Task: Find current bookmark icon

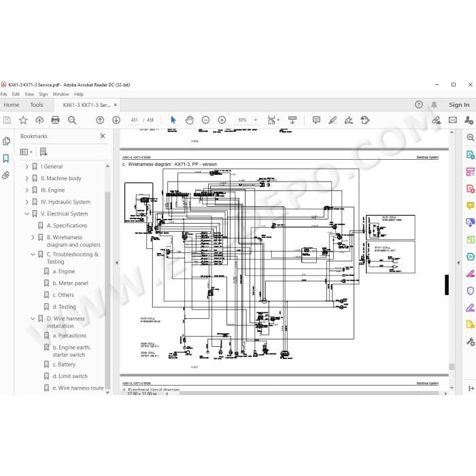Action: tap(44, 152)
